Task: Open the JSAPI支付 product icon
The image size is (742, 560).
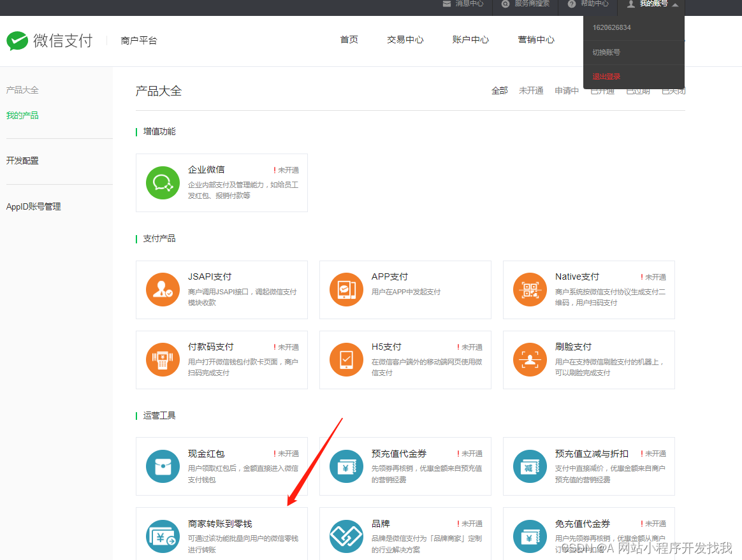Action: [x=163, y=289]
